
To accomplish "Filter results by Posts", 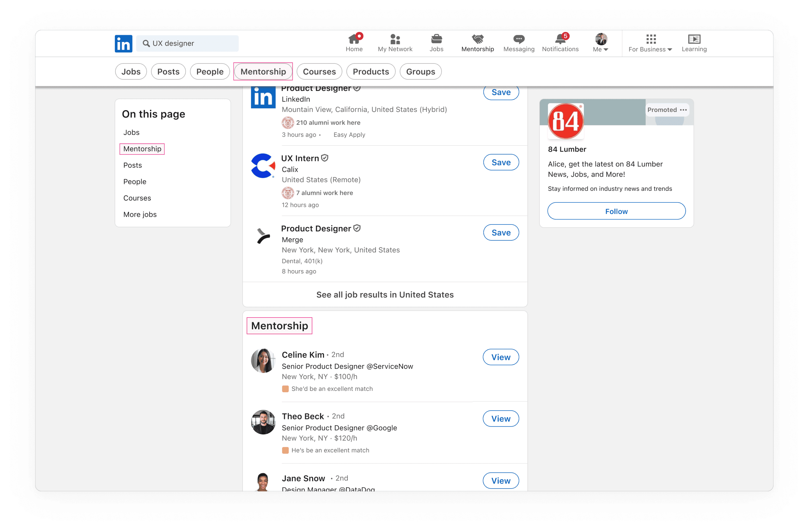I will (x=168, y=72).
